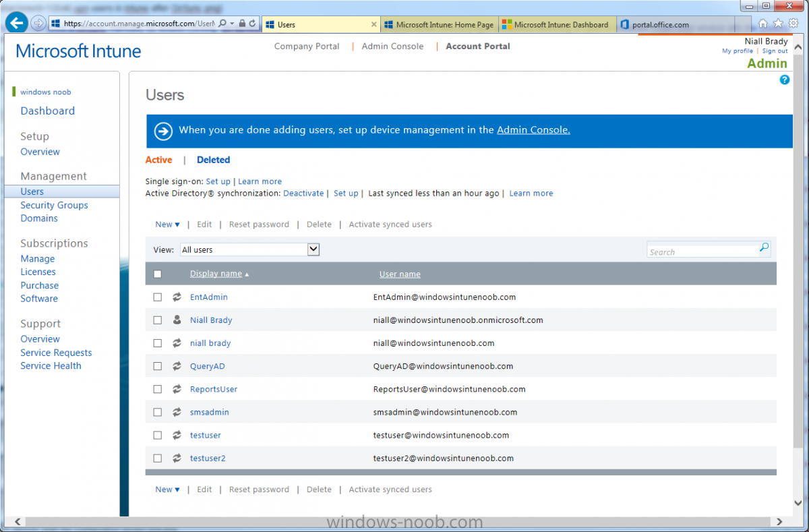Screen dimensions: 809x532
Task: Sort by the User name column header
Action: 400,274
